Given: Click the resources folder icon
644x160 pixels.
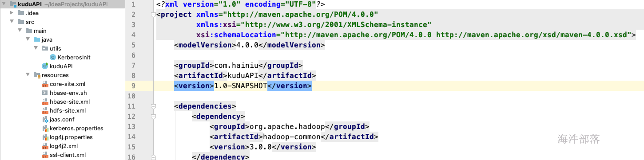Looking at the screenshot, I should click(37, 75).
